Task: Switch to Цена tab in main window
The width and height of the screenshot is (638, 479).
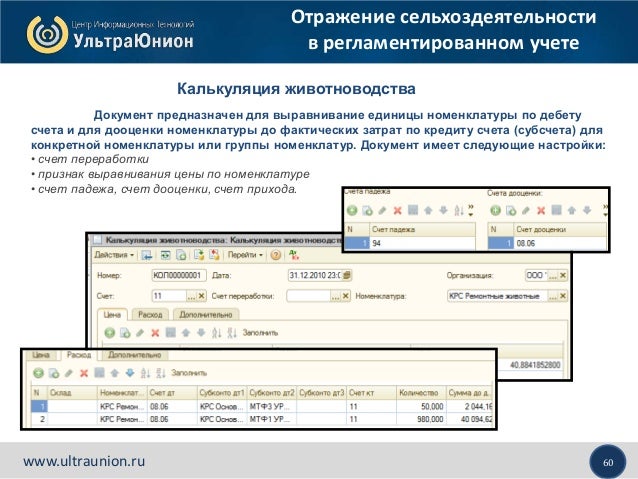Action: (x=112, y=315)
